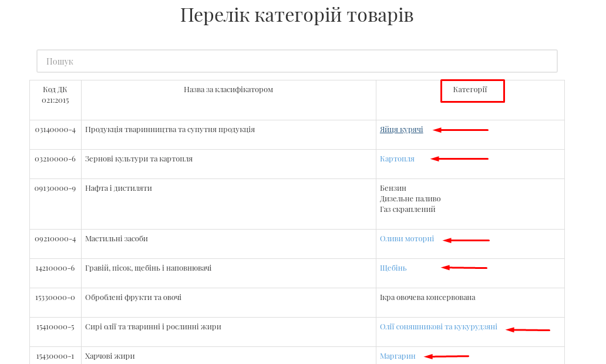Image resolution: width=606 pixels, height=364 pixels.
Task: Go to the Маргарин category link
Action: pos(397,356)
